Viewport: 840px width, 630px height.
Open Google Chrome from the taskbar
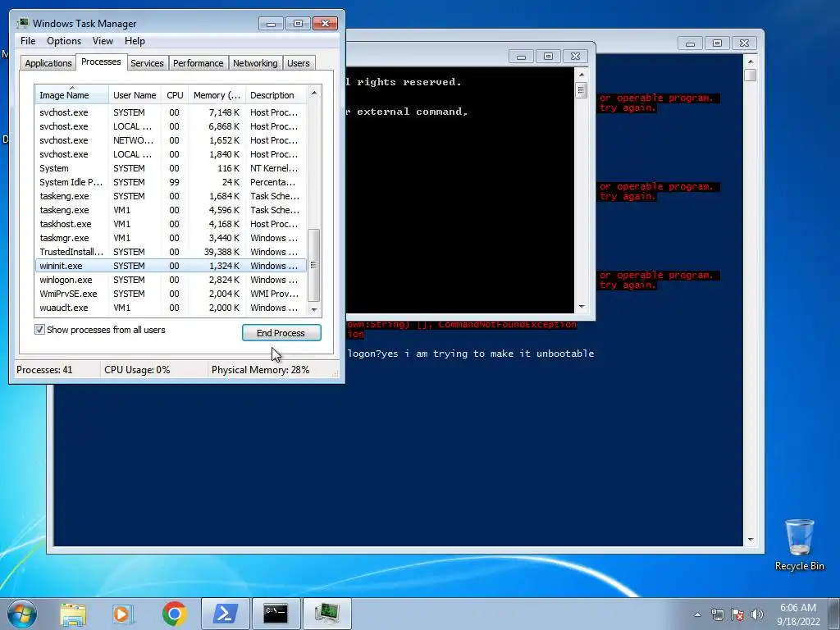pos(174,614)
